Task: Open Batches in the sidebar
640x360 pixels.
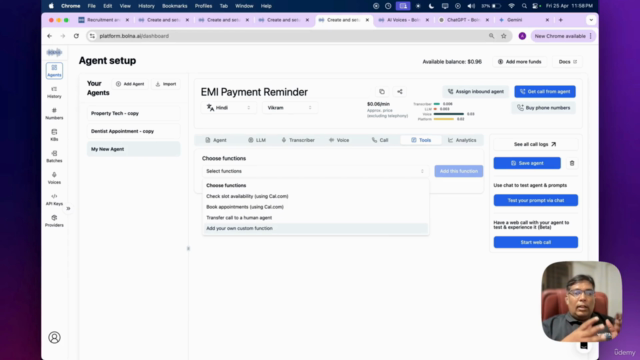Action: tap(54, 157)
